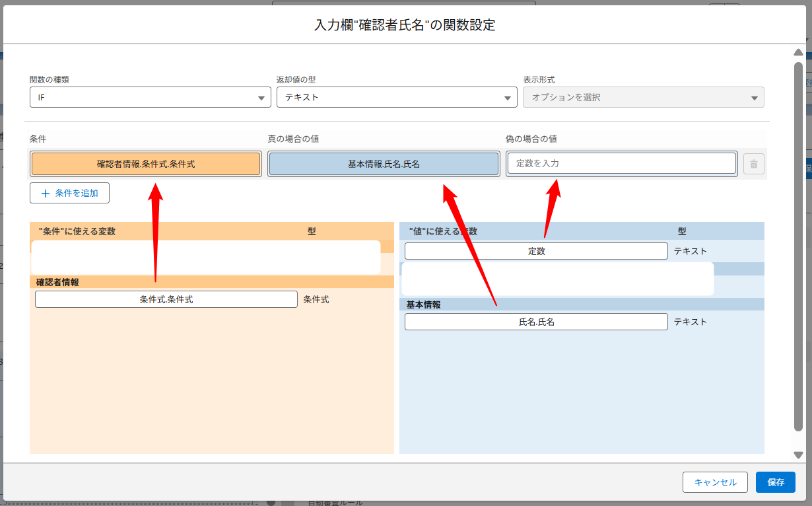Open the 返却値の型 dropdown showing テキスト

[x=396, y=97]
